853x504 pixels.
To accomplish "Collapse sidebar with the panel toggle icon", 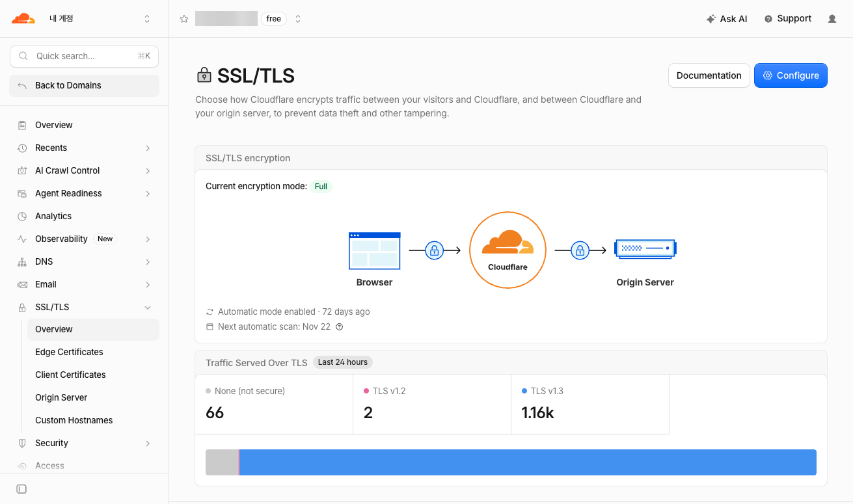I will point(21,489).
